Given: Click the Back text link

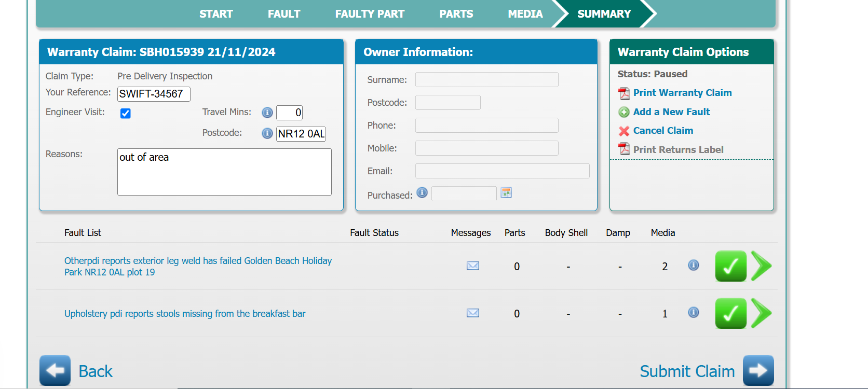Looking at the screenshot, I should tap(96, 371).
